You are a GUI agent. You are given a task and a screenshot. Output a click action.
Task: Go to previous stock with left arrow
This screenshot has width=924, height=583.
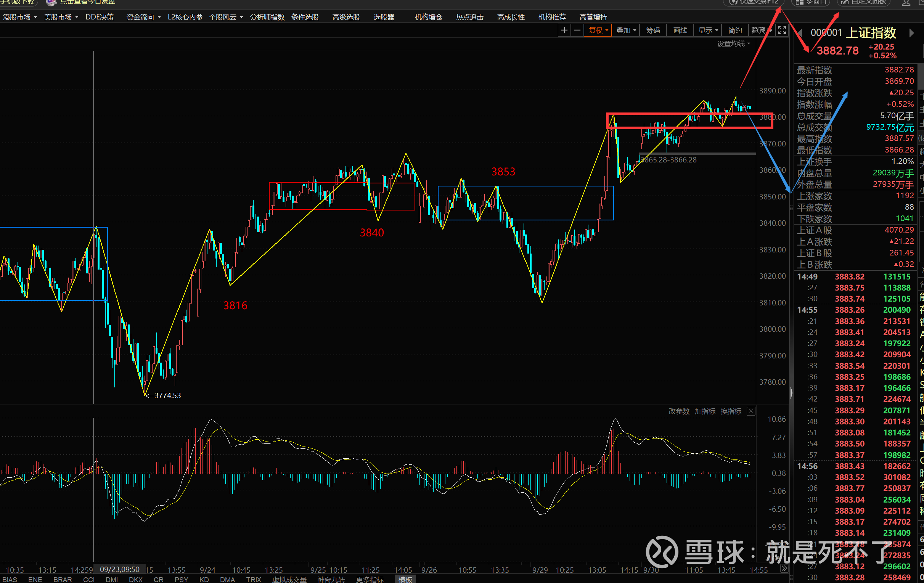[x=800, y=33]
